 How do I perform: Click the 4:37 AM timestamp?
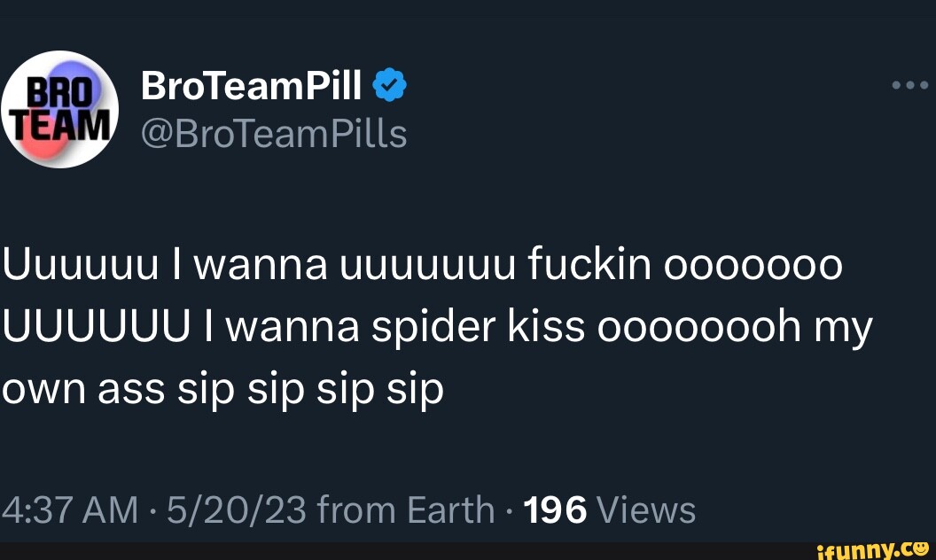[69, 510]
